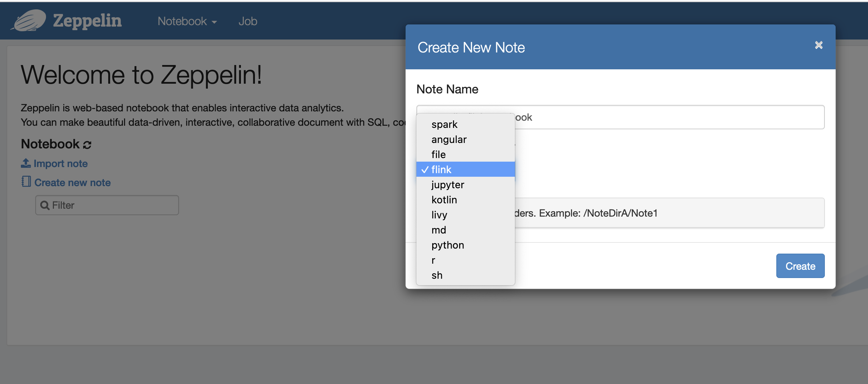
Task: Select the python interpreter
Action: tap(447, 245)
